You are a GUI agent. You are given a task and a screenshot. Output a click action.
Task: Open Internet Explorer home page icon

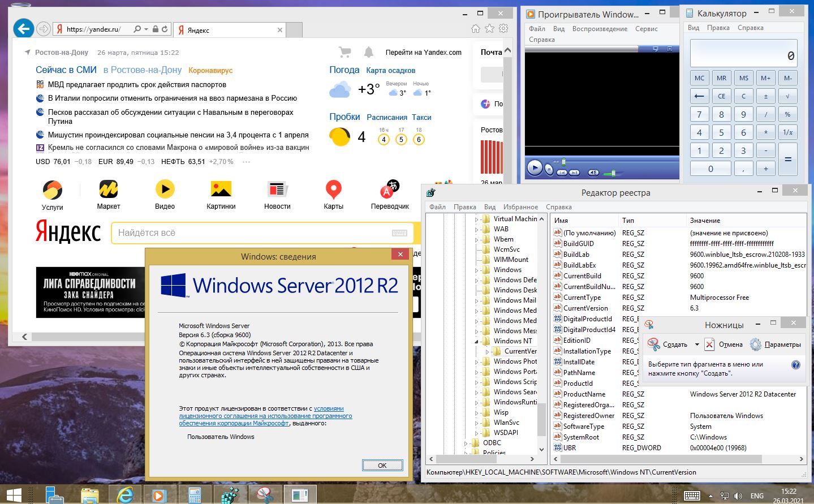(476, 28)
